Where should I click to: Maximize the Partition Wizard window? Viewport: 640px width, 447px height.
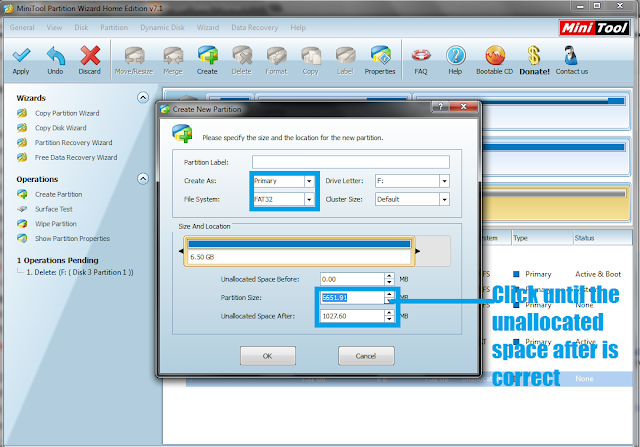[597, 6]
